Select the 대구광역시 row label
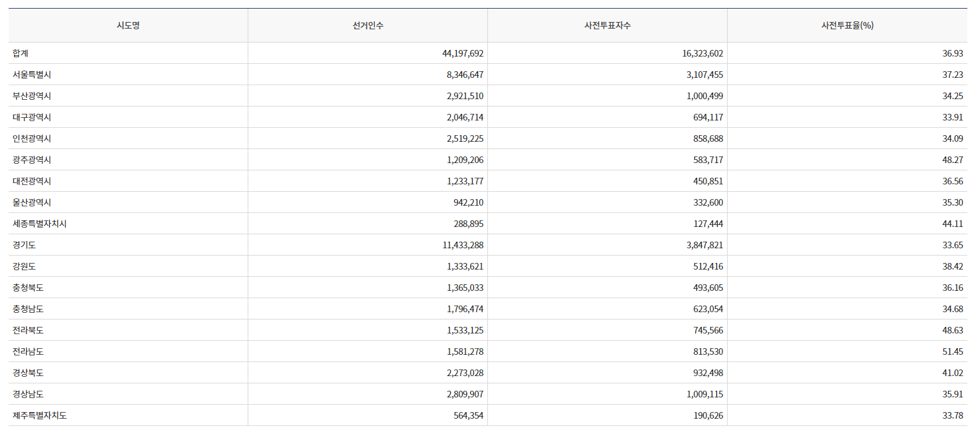Screen dimensions: 980x436 pyautogui.click(x=31, y=117)
